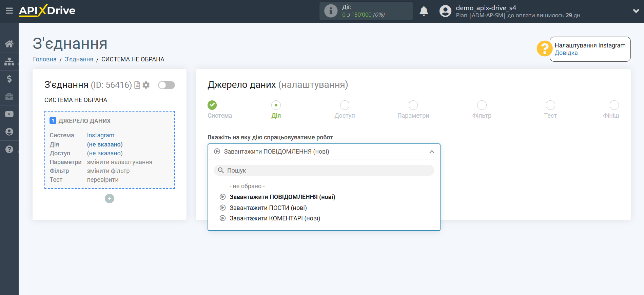Click the 'Пошук' search field
Image resolution: width=644 pixels, height=295 pixels.
coord(324,171)
